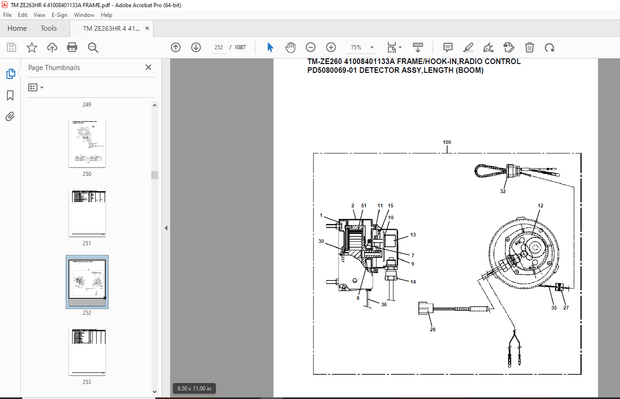Open the thumbnails options menu dropdown

click(x=36, y=87)
